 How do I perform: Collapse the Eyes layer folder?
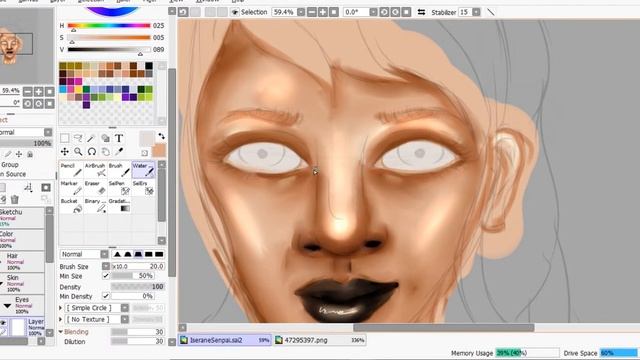pyautogui.click(x=7, y=305)
